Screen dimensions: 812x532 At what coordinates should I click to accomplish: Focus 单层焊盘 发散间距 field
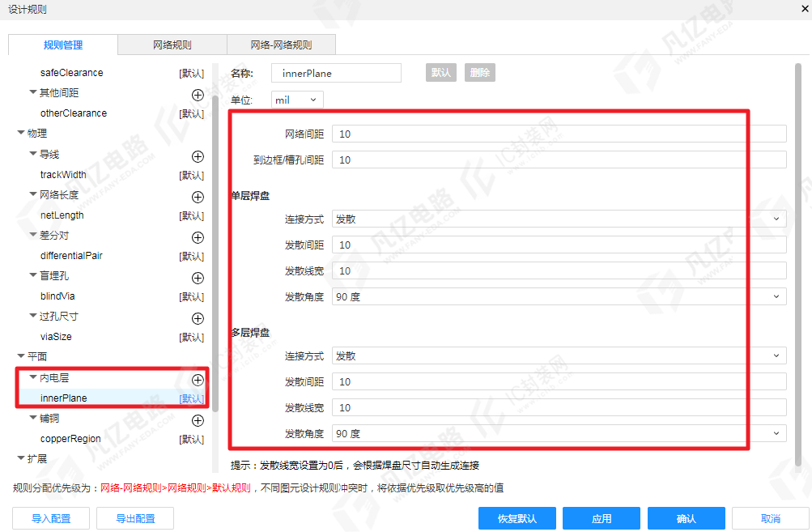coord(559,245)
